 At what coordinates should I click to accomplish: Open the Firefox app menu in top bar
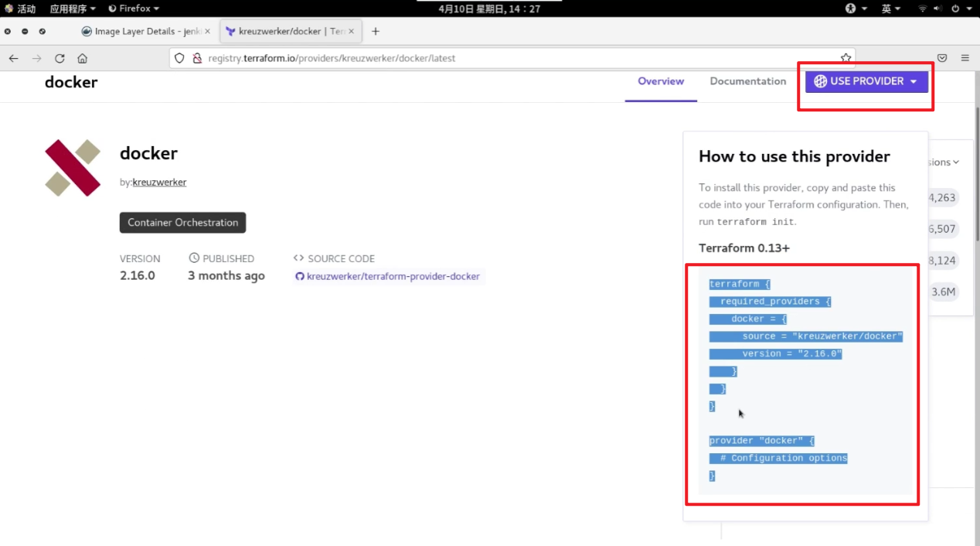click(134, 9)
